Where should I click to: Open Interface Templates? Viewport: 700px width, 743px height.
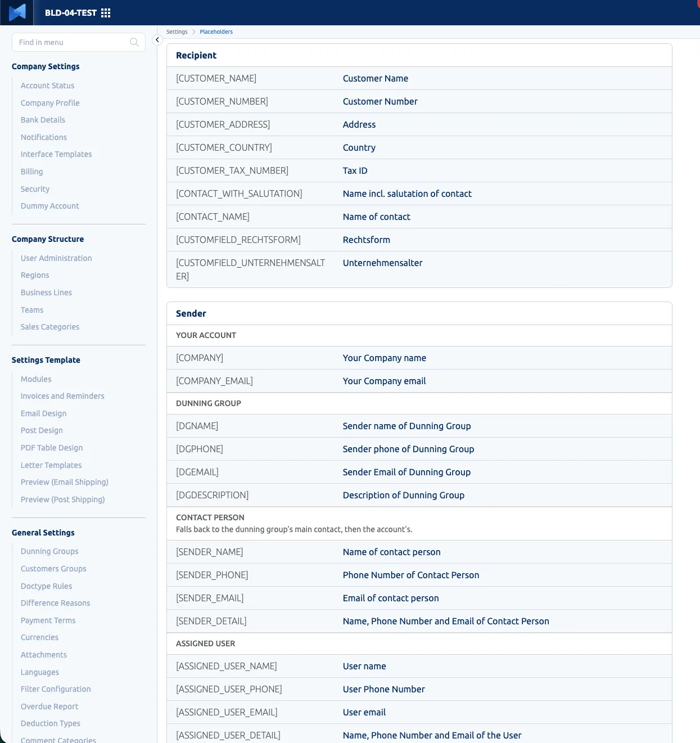[56, 154]
